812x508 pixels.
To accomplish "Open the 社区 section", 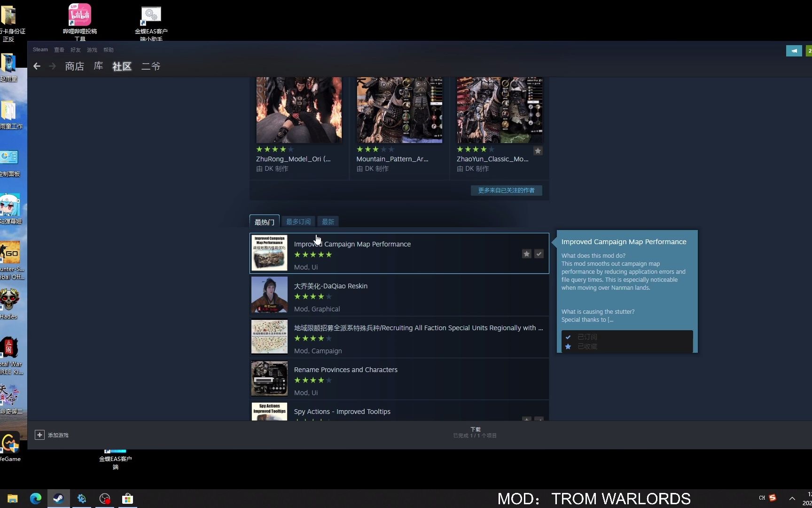I will 122,66.
